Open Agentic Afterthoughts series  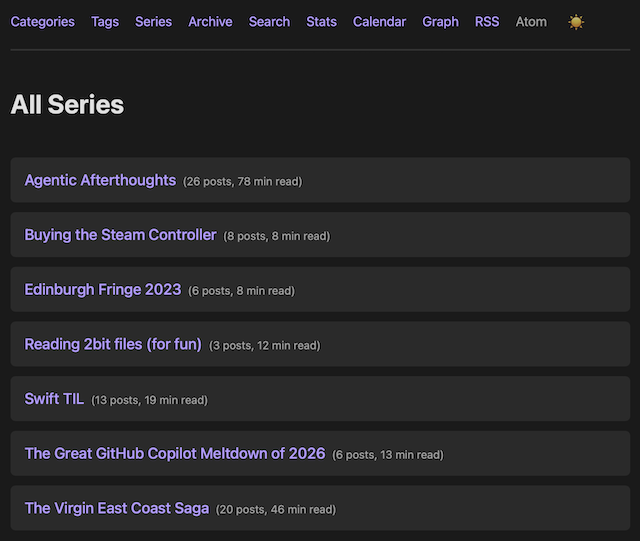pyautogui.click(x=100, y=180)
